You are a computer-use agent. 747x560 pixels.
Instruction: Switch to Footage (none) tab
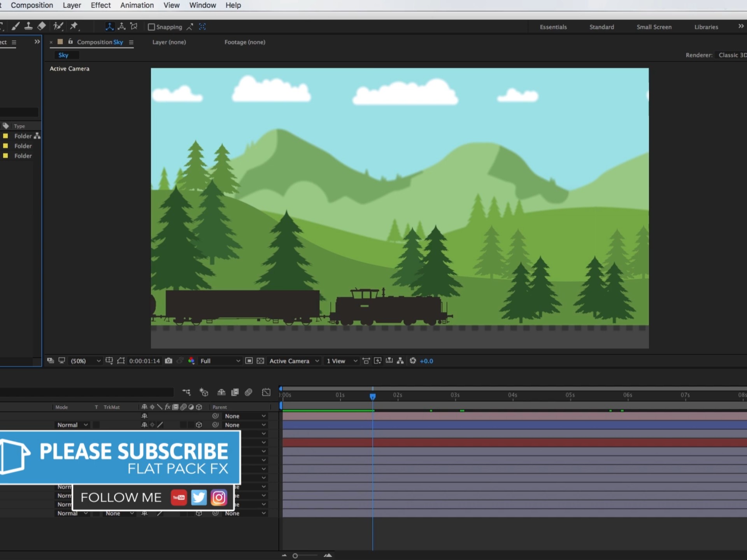[245, 42]
